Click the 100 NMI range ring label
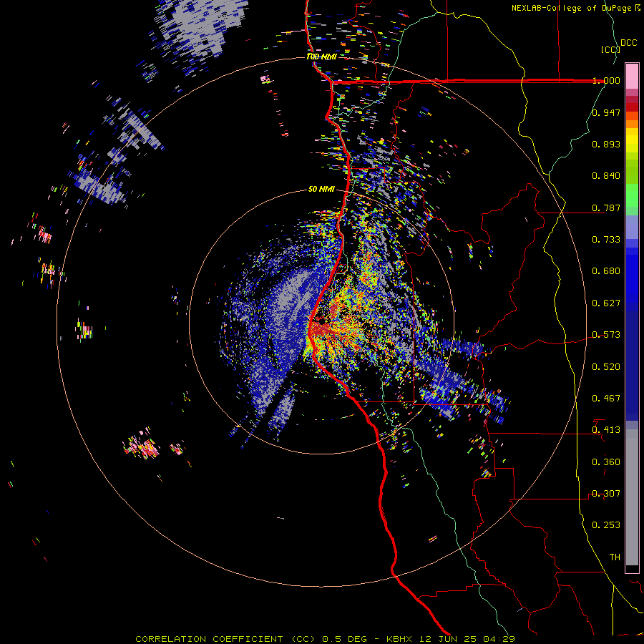644x644 pixels. pyautogui.click(x=321, y=57)
